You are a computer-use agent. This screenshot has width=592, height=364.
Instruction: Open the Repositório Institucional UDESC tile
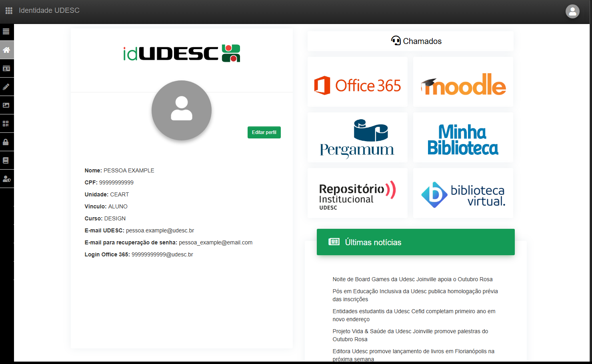(x=358, y=193)
